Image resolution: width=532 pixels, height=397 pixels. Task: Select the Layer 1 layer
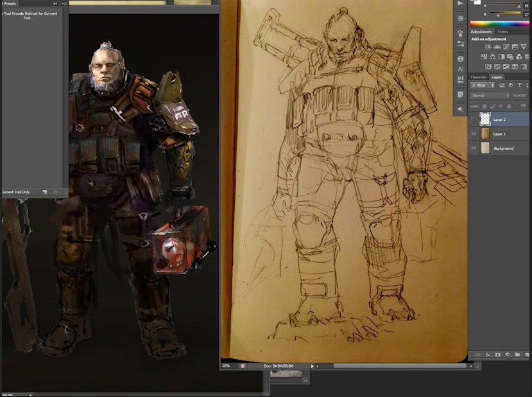coord(498,134)
